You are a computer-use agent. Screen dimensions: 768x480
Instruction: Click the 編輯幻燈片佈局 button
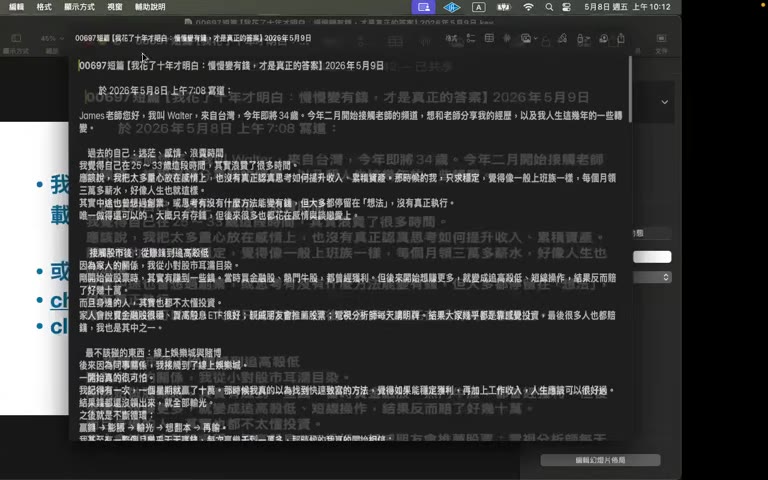click(x=600, y=460)
